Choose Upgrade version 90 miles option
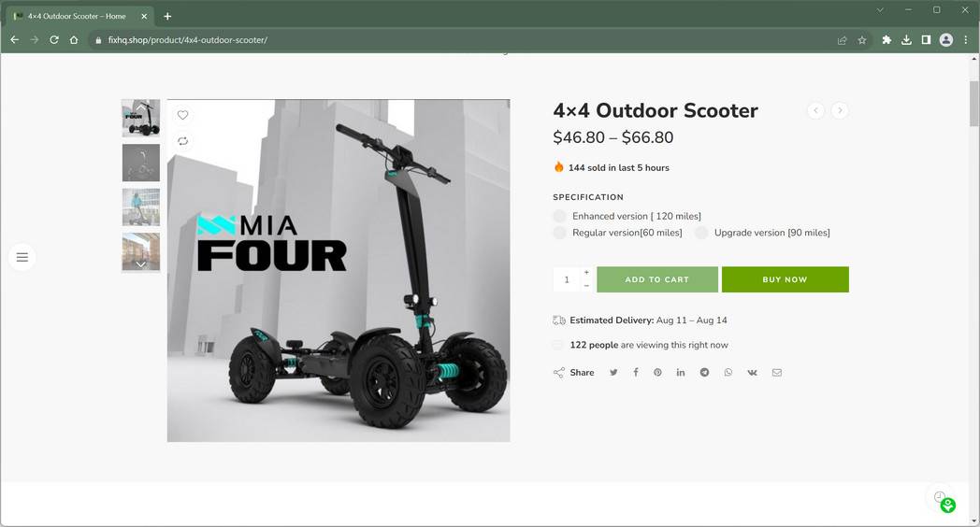980x527 pixels. 762,233
